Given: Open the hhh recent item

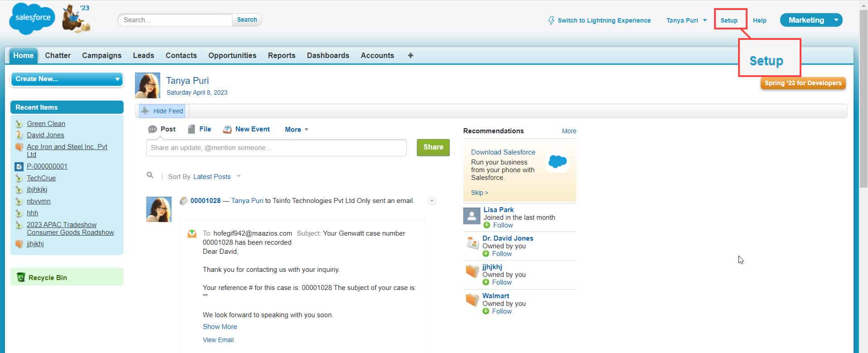Looking at the screenshot, I should (x=32, y=213).
